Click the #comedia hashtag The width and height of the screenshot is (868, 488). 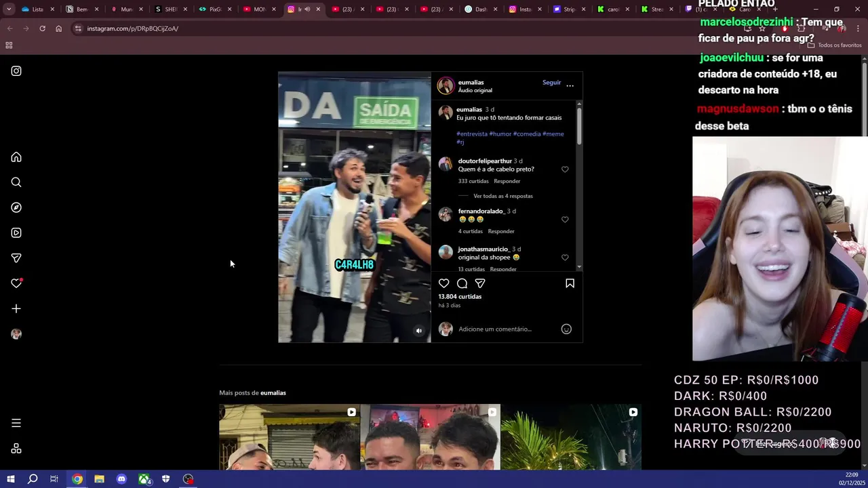527,134
